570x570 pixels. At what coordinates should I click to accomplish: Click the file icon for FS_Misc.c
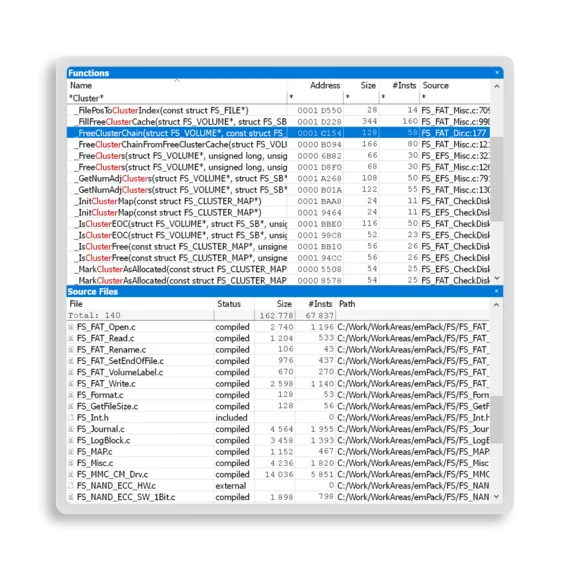pyautogui.click(x=71, y=463)
